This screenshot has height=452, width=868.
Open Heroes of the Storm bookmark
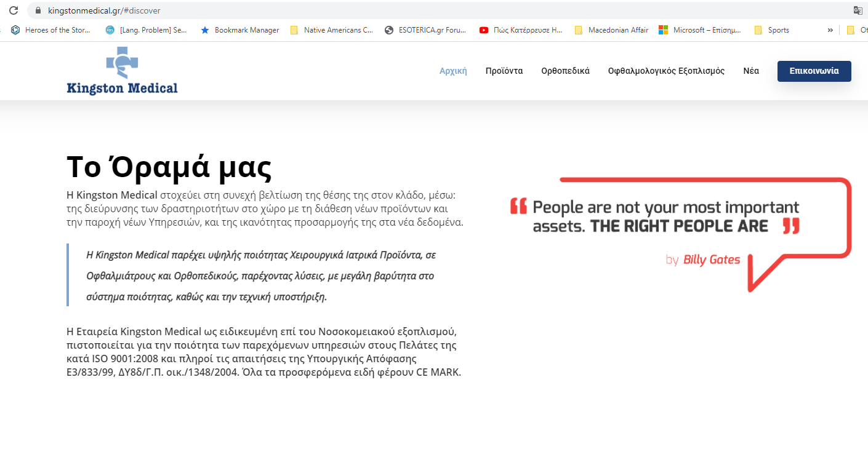pyautogui.click(x=50, y=30)
